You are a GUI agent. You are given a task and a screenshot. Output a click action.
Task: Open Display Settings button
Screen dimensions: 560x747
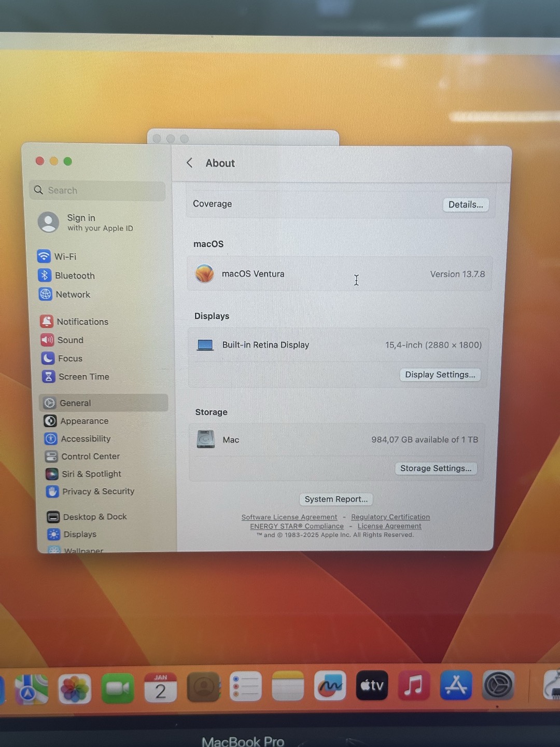[440, 375]
